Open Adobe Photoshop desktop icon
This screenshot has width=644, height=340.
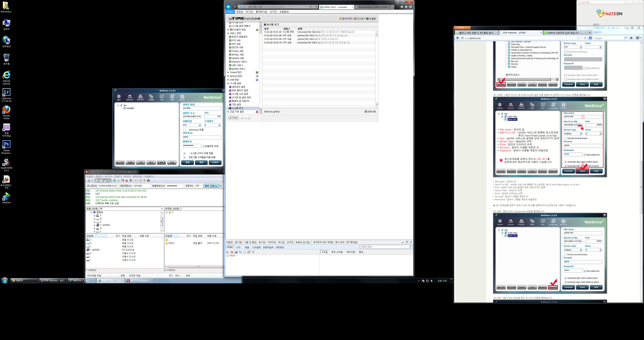(7, 147)
